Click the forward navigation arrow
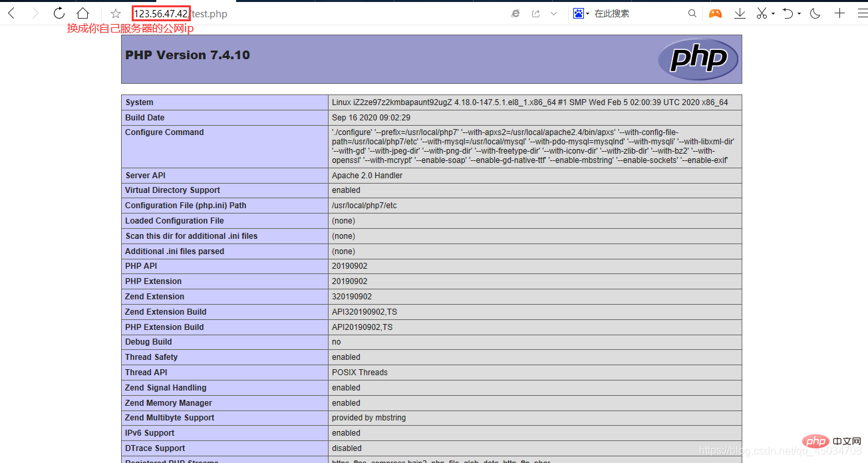Screen dimensions: 868x463 (x=35, y=13)
